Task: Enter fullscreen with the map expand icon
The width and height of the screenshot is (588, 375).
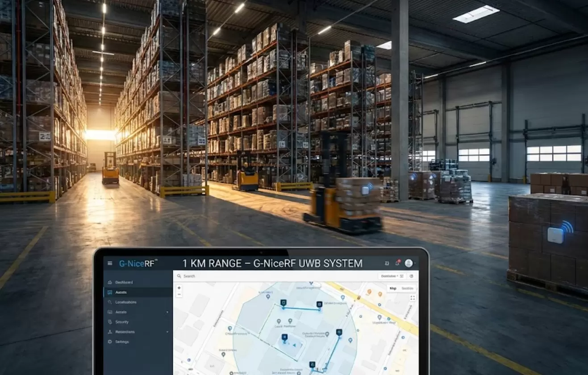Action: (412, 297)
